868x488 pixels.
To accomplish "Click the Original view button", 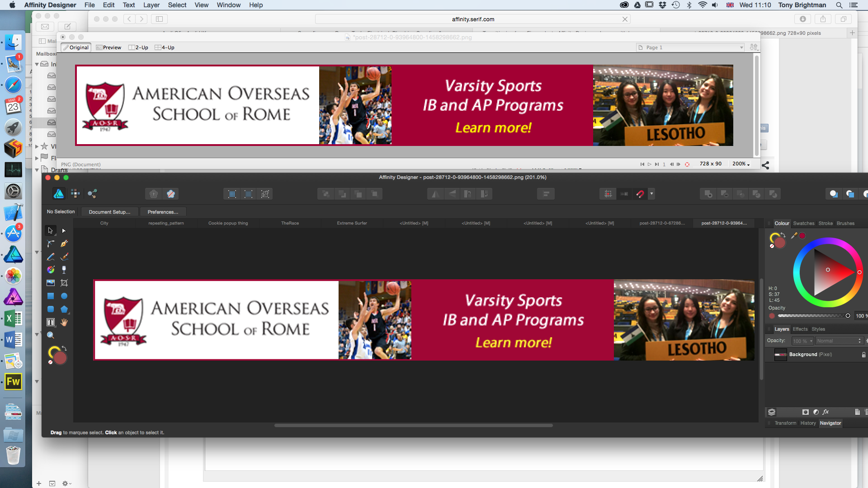I will pyautogui.click(x=76, y=47).
